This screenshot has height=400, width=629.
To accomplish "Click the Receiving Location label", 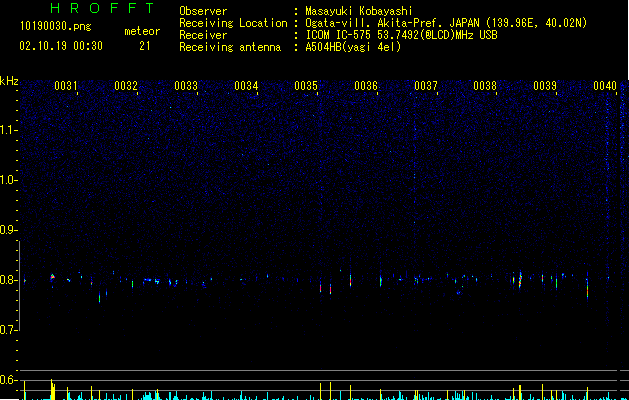I will 233,23.
